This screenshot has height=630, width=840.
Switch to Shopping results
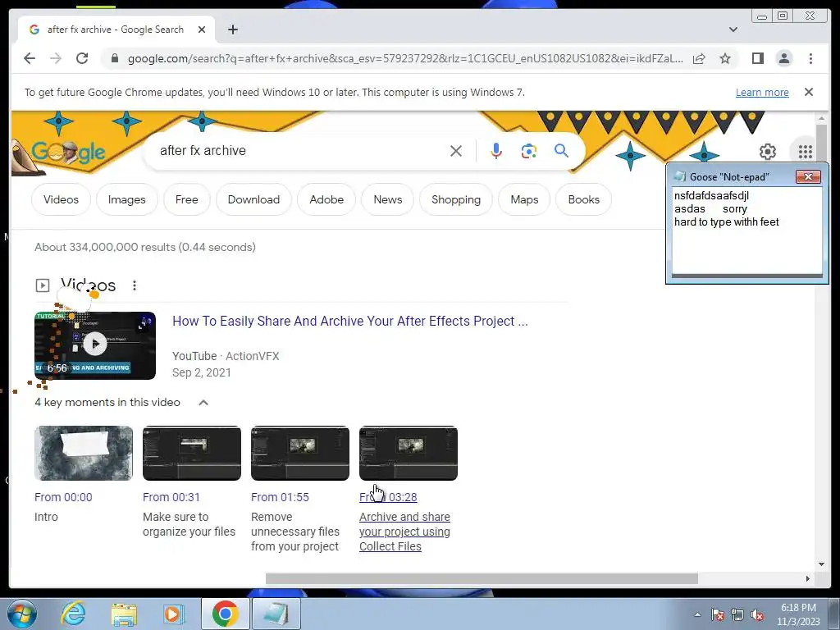(456, 200)
